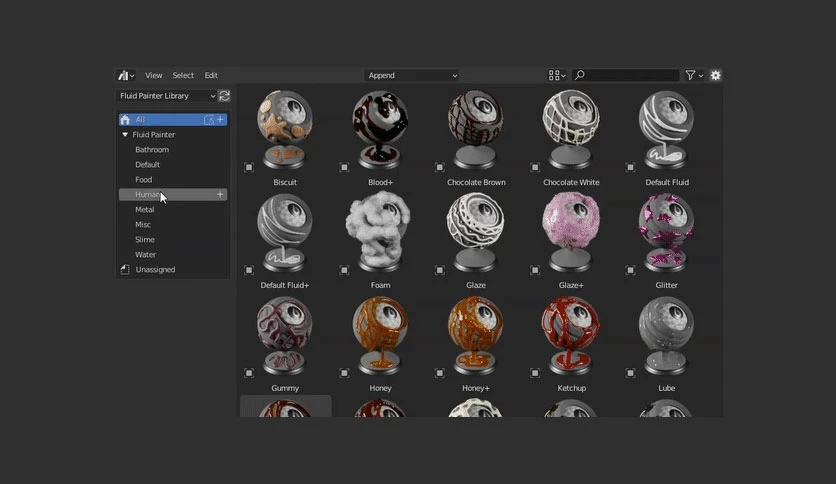
Task: Click the asset marker icon under Gummy
Action: pos(249,373)
